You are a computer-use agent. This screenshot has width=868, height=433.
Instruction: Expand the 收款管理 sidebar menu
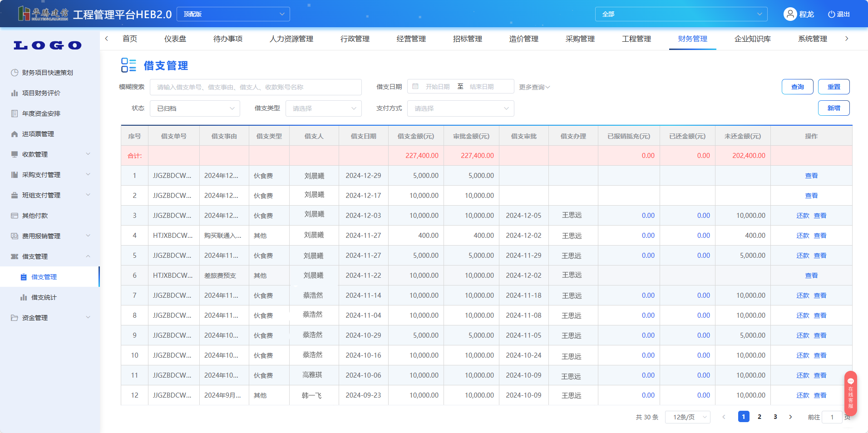pyautogui.click(x=88, y=154)
